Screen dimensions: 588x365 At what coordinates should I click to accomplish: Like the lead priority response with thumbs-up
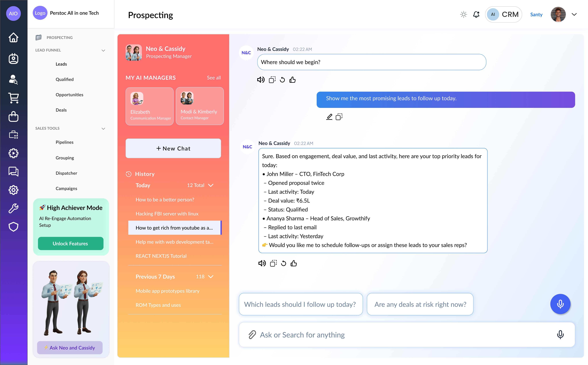click(x=294, y=263)
